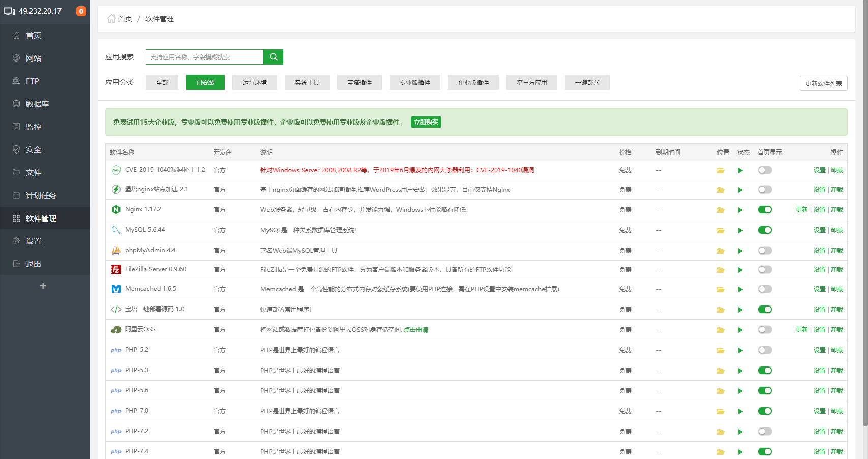Click the lightning icon for 堡塔nginx站点加速
The width and height of the screenshot is (868, 459).
point(116,189)
